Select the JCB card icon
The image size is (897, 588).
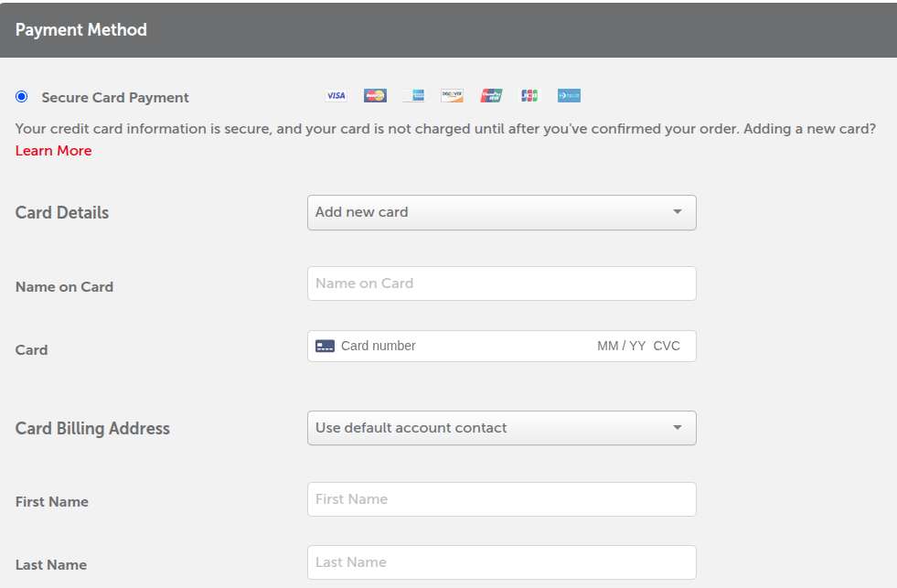tap(529, 95)
